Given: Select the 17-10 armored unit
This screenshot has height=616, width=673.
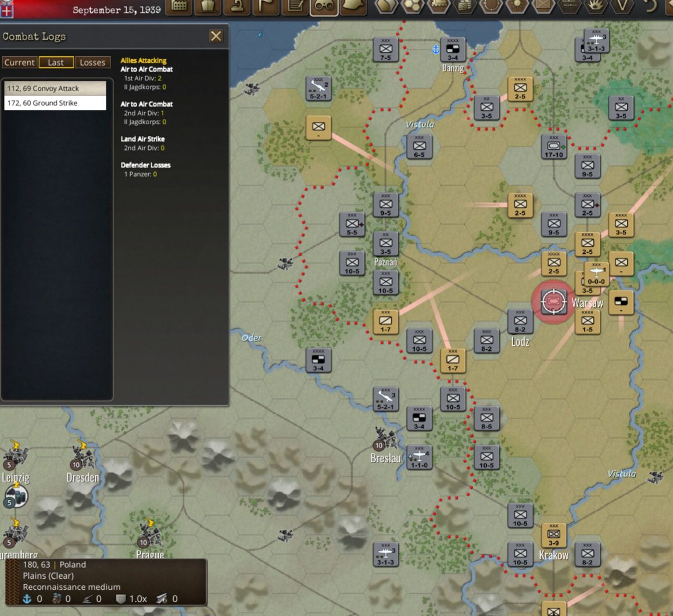Looking at the screenshot, I should point(554,146).
